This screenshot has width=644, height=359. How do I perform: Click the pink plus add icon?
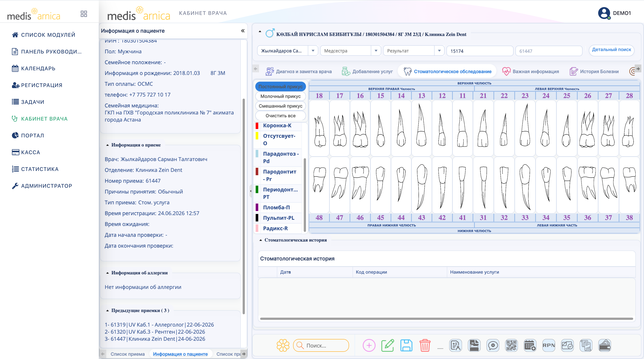click(x=369, y=345)
